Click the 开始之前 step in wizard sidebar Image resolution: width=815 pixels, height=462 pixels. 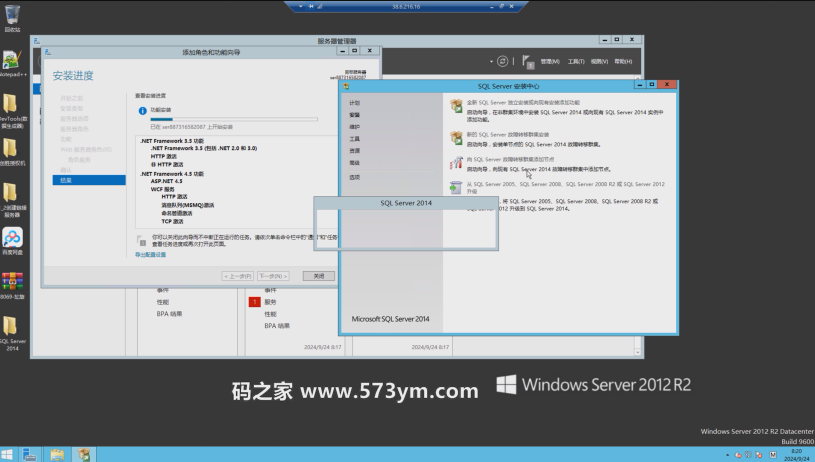pyautogui.click(x=71, y=98)
